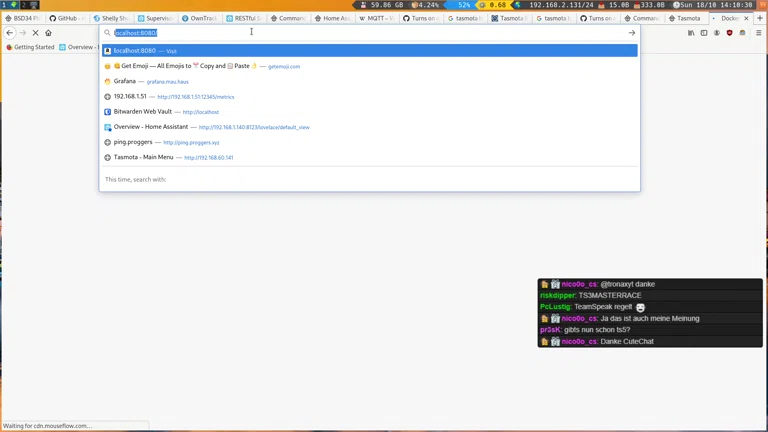Open a new tab with the plus button

759,18
